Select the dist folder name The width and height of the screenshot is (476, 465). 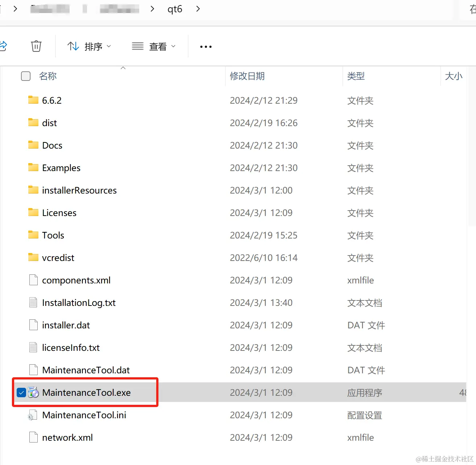(x=49, y=123)
